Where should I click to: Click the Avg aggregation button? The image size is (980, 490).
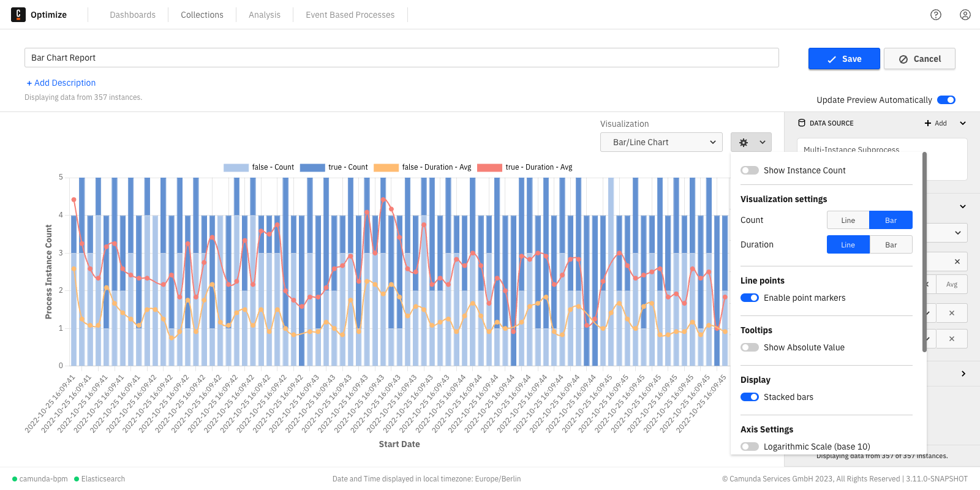951,284
